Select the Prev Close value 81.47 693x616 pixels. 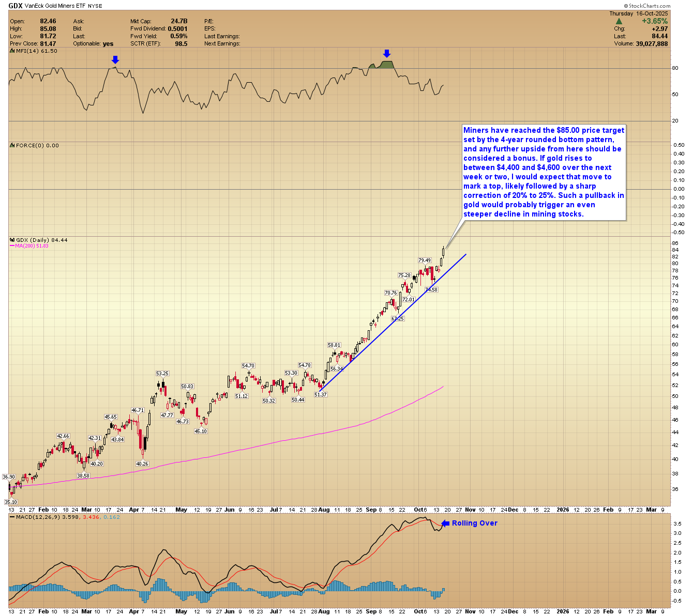click(x=48, y=44)
